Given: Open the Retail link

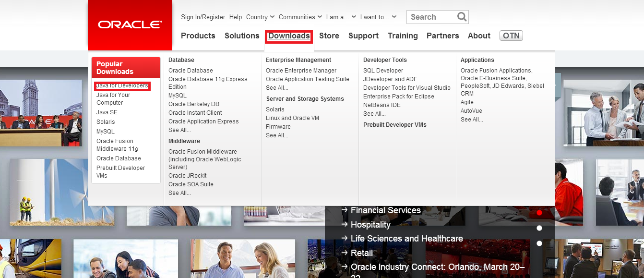Looking at the screenshot, I should point(362,253).
